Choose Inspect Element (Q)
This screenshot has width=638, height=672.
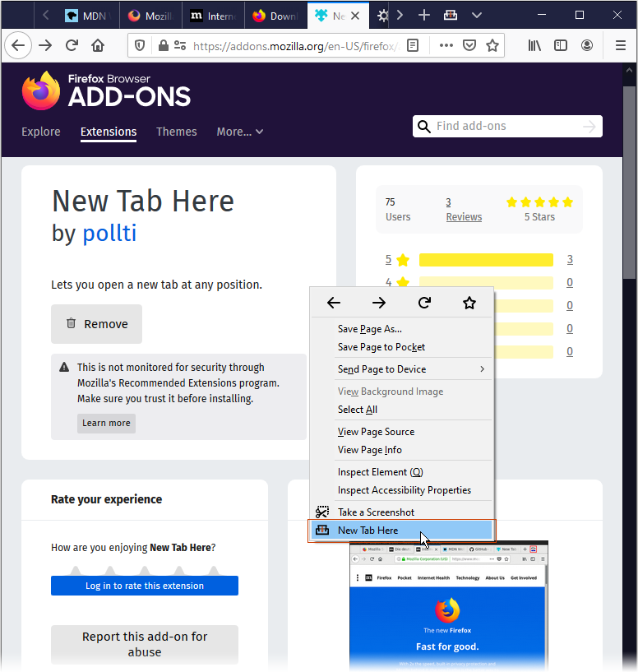coord(401,472)
